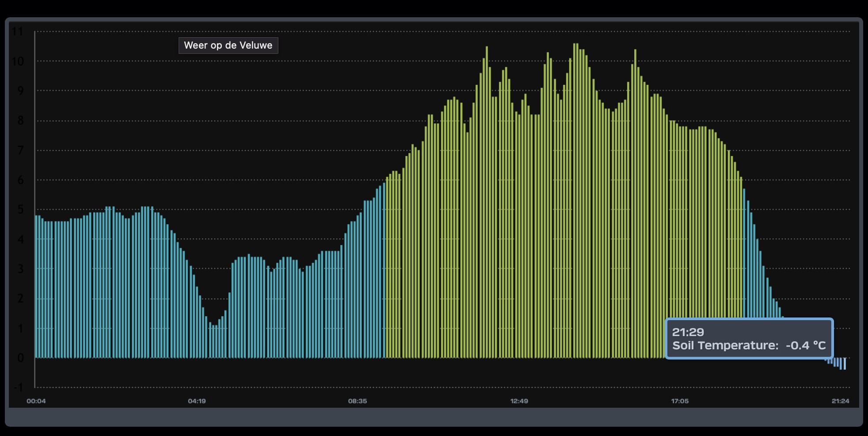Click the 17:05 time axis label
This screenshot has width=868, height=436.
click(x=680, y=401)
